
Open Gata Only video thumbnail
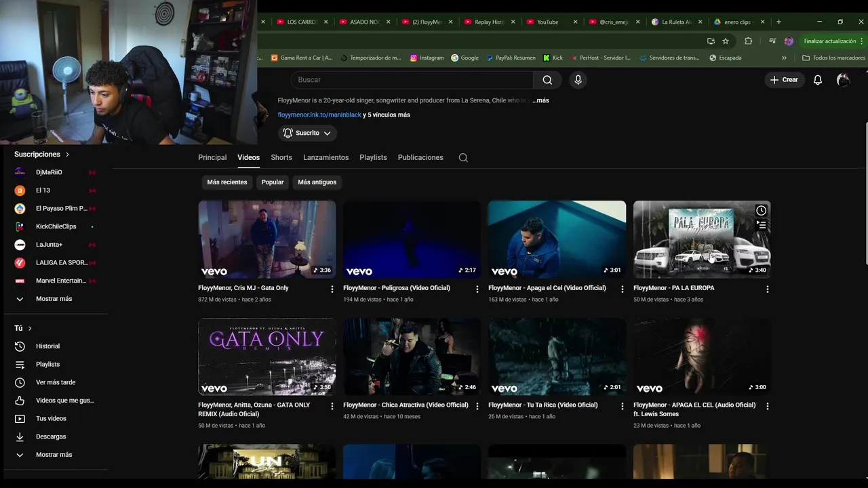click(267, 239)
